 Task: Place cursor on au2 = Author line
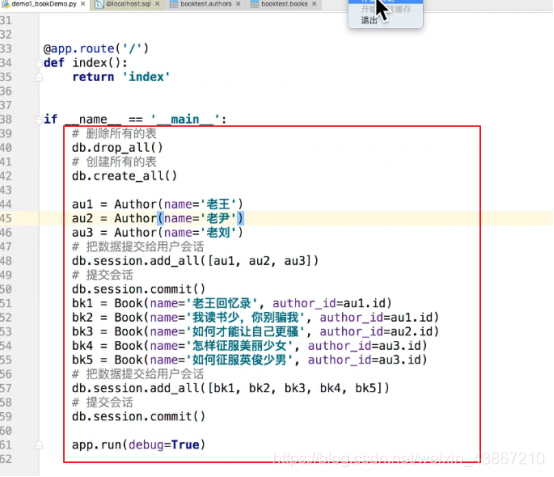(x=158, y=218)
